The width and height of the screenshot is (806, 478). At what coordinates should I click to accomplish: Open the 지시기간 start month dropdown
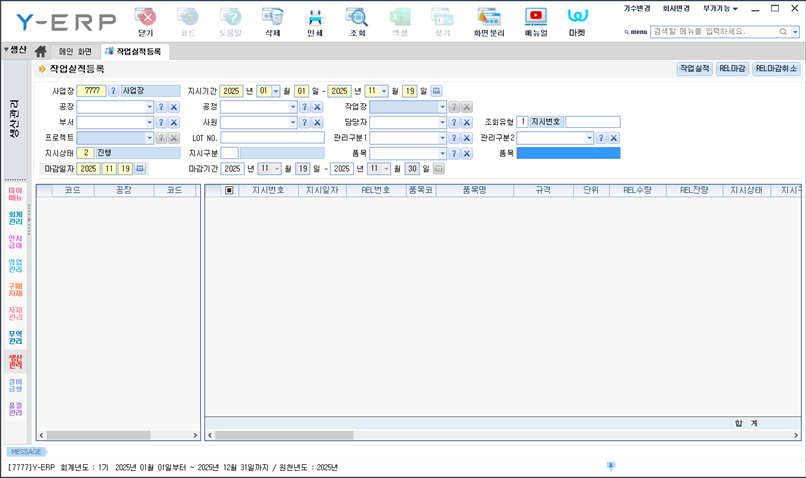point(275,91)
